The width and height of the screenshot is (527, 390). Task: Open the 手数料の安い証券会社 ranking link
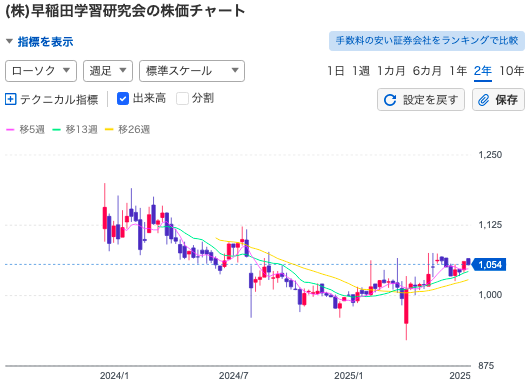point(427,41)
